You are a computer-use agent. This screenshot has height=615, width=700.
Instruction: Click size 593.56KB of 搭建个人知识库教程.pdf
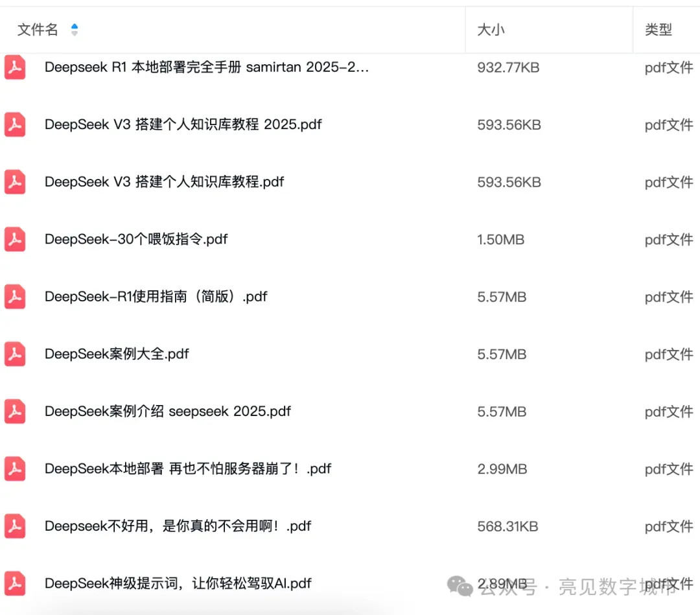(x=509, y=182)
